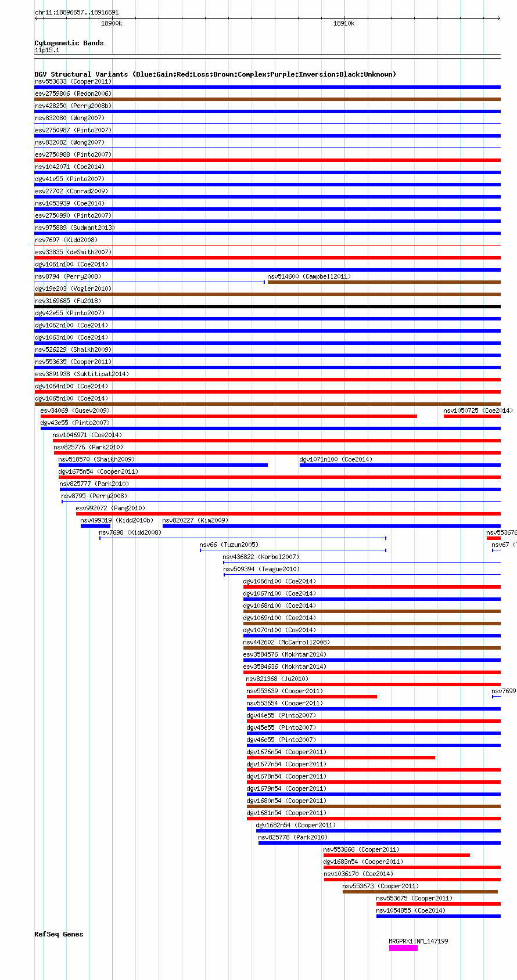Open nsv820227 (Kim2009) label
The width and height of the screenshot is (517, 980).
[x=195, y=520]
